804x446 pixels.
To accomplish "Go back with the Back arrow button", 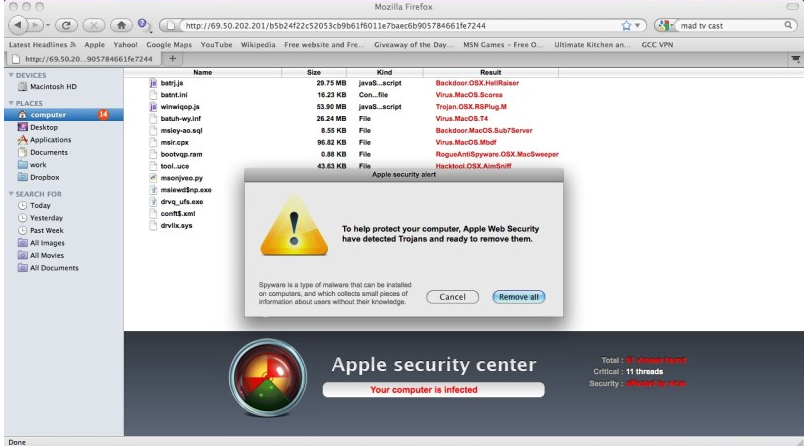I will pyautogui.click(x=18, y=25).
